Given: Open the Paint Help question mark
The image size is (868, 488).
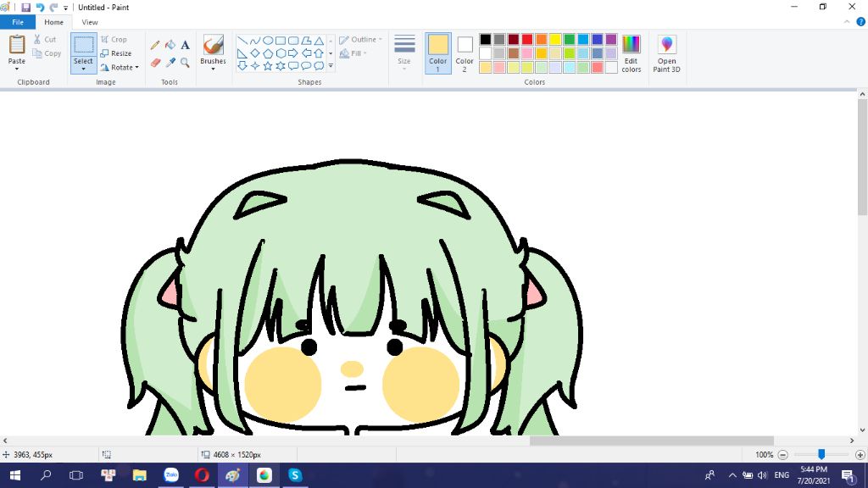Looking at the screenshot, I should coord(861,22).
